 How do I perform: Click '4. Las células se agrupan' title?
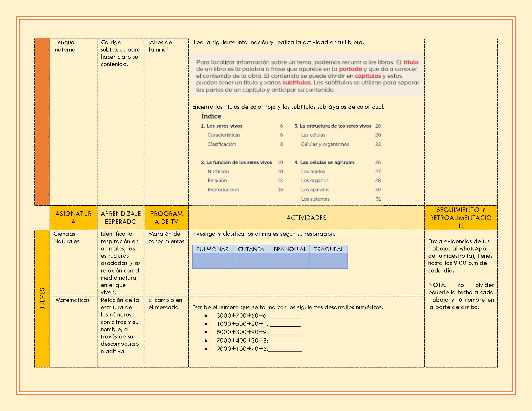click(x=324, y=162)
